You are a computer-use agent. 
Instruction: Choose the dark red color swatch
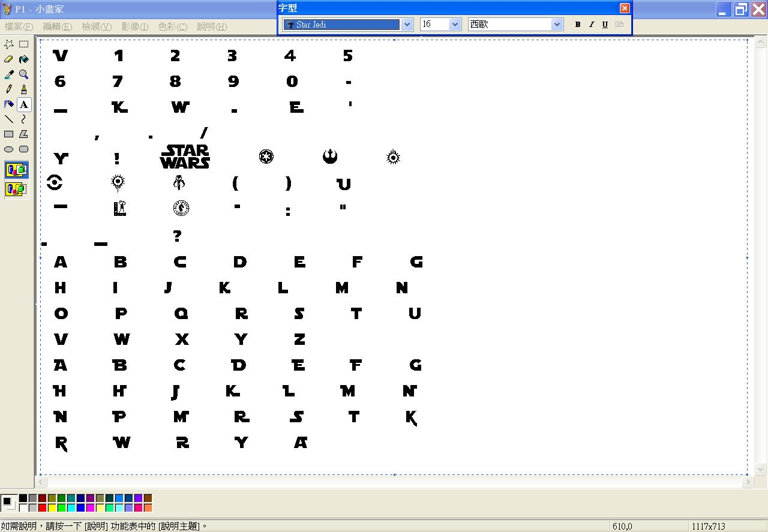(42, 498)
